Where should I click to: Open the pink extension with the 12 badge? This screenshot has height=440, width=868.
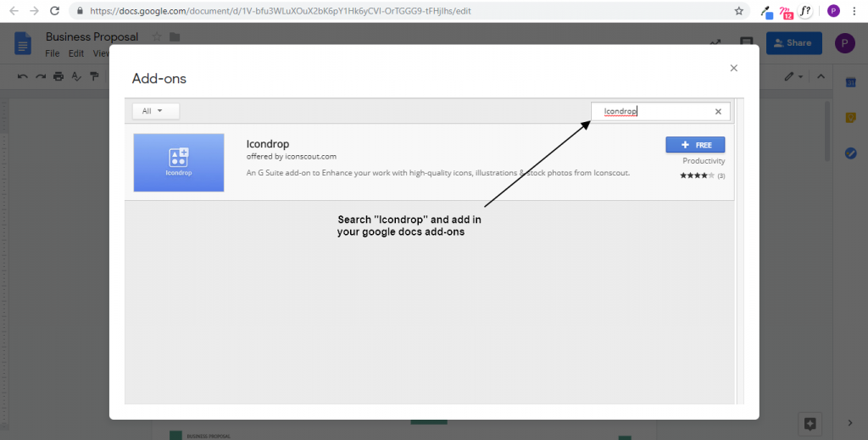pos(786,12)
